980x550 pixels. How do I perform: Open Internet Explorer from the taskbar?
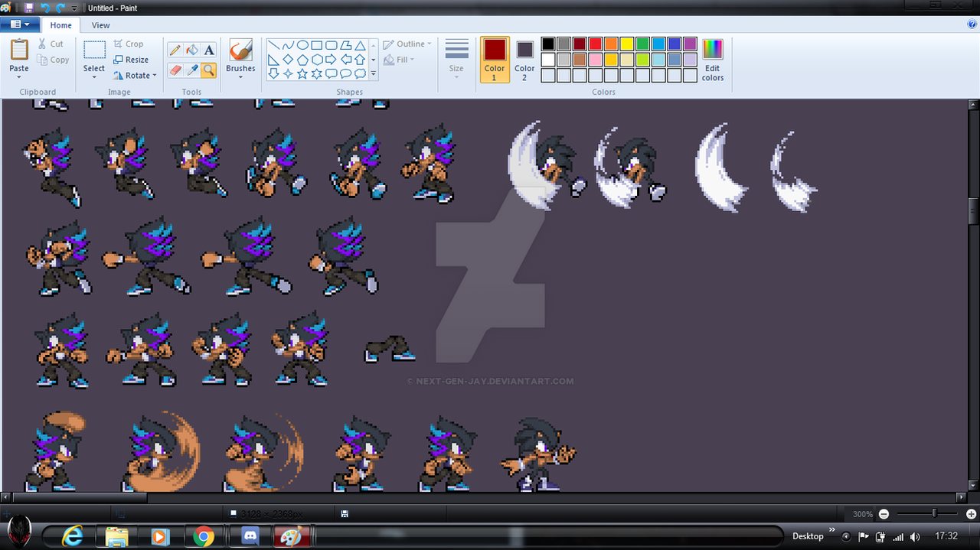point(73,536)
